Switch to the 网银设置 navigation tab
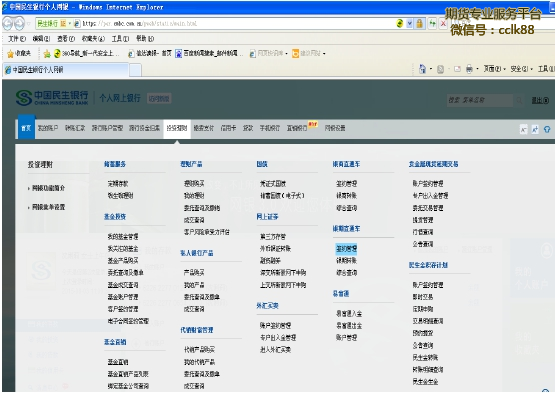Image resolution: width=555 pixels, height=393 pixels. click(335, 128)
